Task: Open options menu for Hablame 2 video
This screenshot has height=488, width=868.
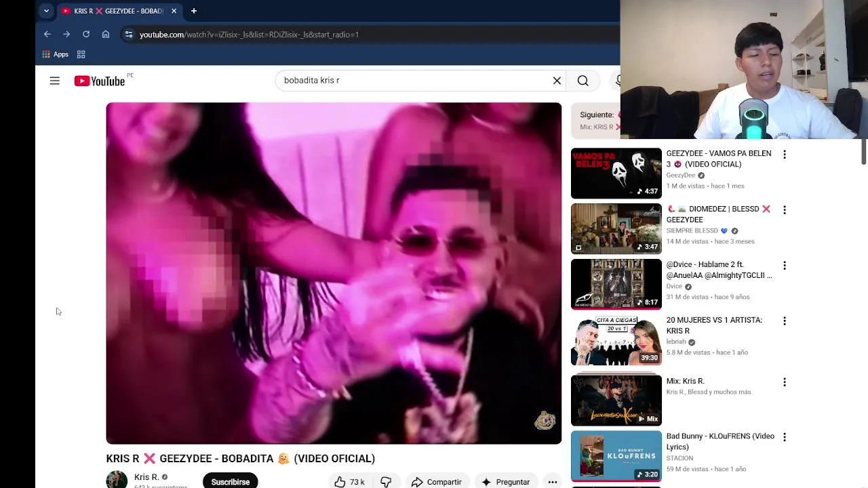Action: click(x=785, y=266)
